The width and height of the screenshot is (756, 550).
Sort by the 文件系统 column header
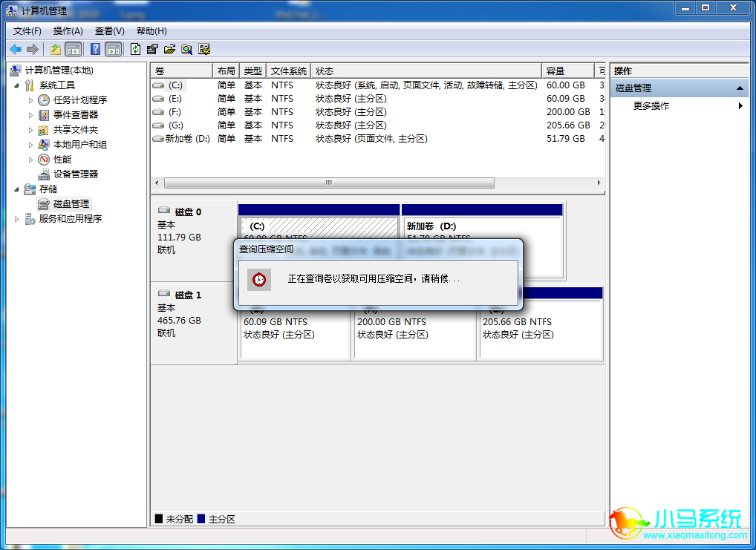pyautogui.click(x=288, y=71)
